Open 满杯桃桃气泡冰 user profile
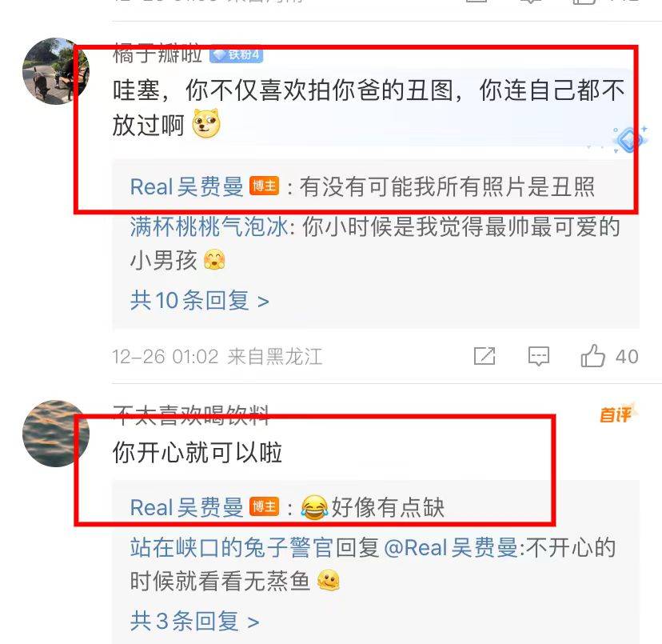The width and height of the screenshot is (662, 644). click(209, 227)
